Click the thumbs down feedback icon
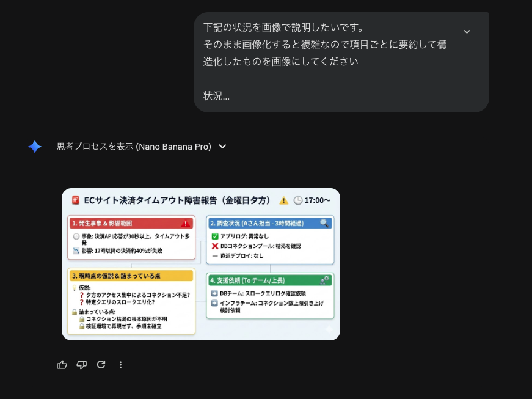 81,365
